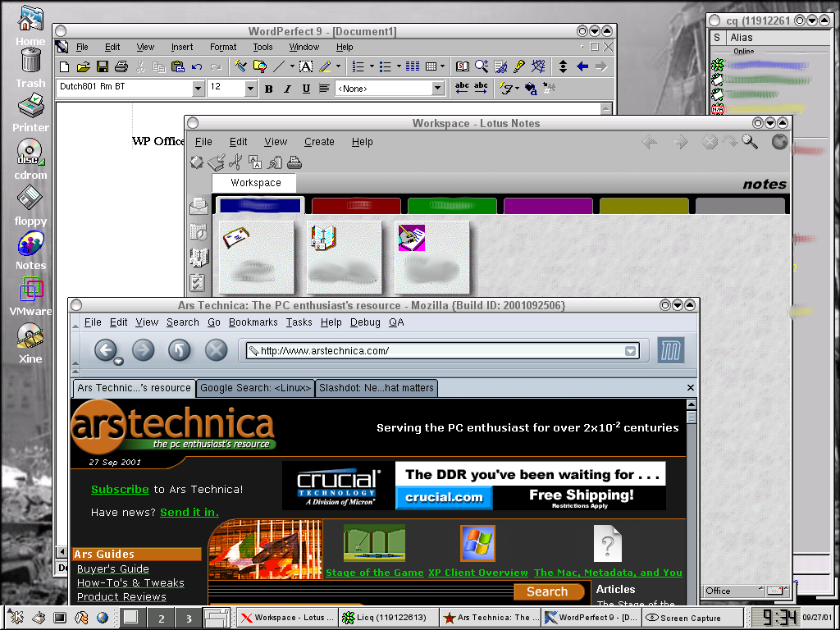This screenshot has height=630, width=840.
Task: Go back with blue arrow in WordPerfect
Action: (x=582, y=66)
